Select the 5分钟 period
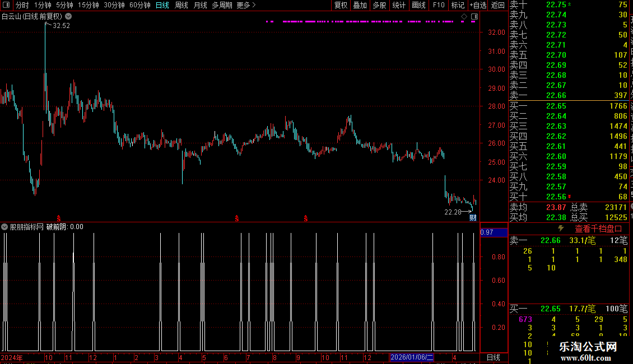The image size is (633, 364). 64,5
